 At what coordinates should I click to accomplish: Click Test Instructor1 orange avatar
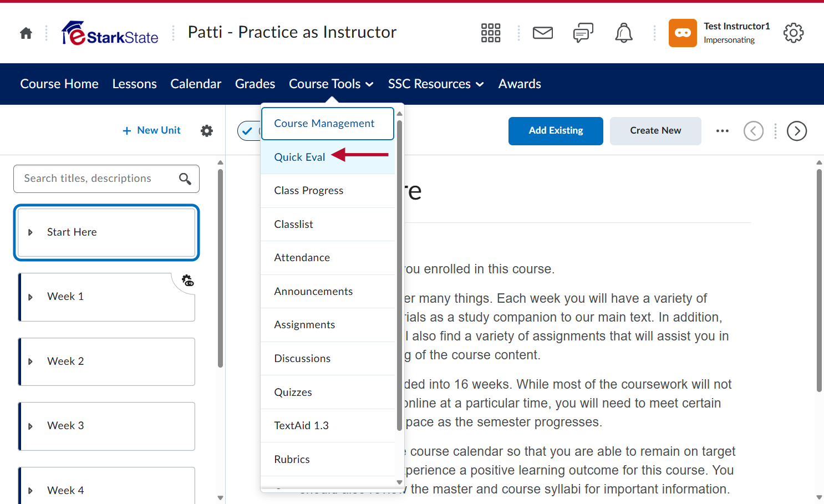coord(683,33)
